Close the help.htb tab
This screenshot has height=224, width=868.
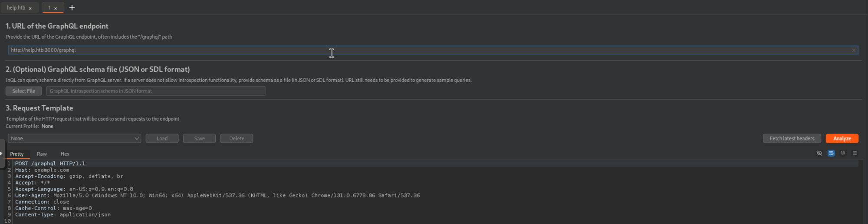30,8
